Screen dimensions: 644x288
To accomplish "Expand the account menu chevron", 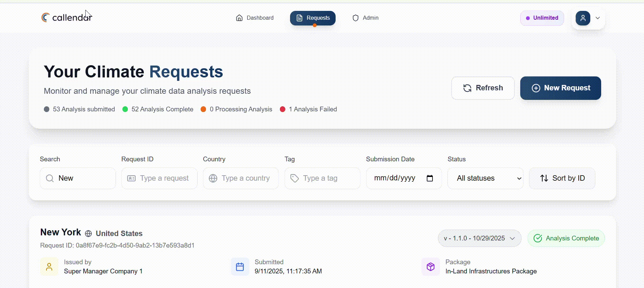I will [598, 18].
